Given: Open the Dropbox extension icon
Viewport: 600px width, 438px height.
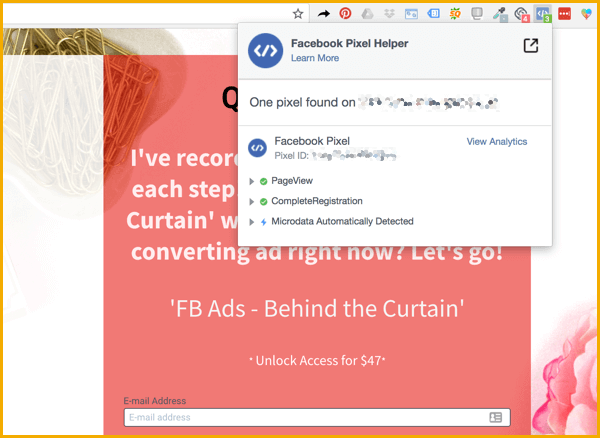Looking at the screenshot, I should [x=389, y=14].
